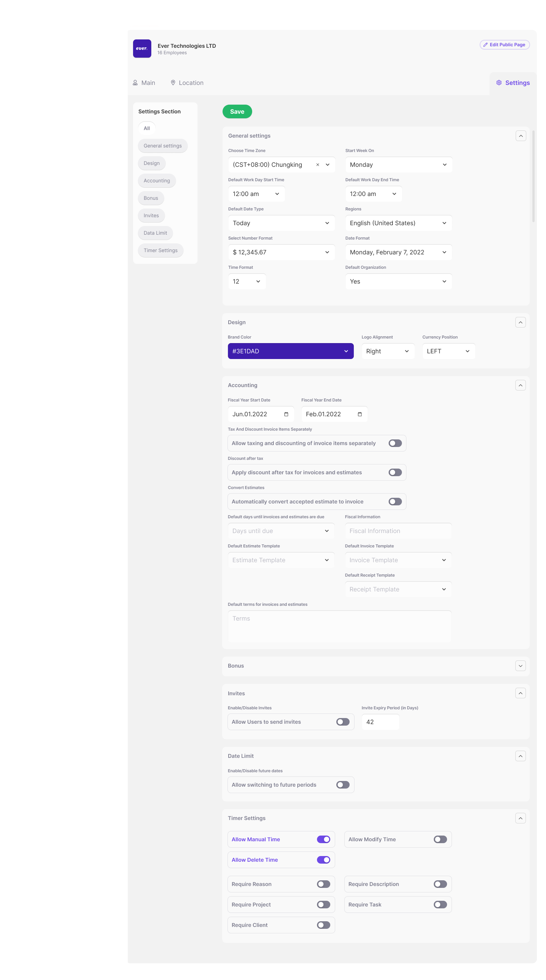Select General settings in Settings Section
This screenshot has height=980, width=546.
pyautogui.click(x=163, y=146)
